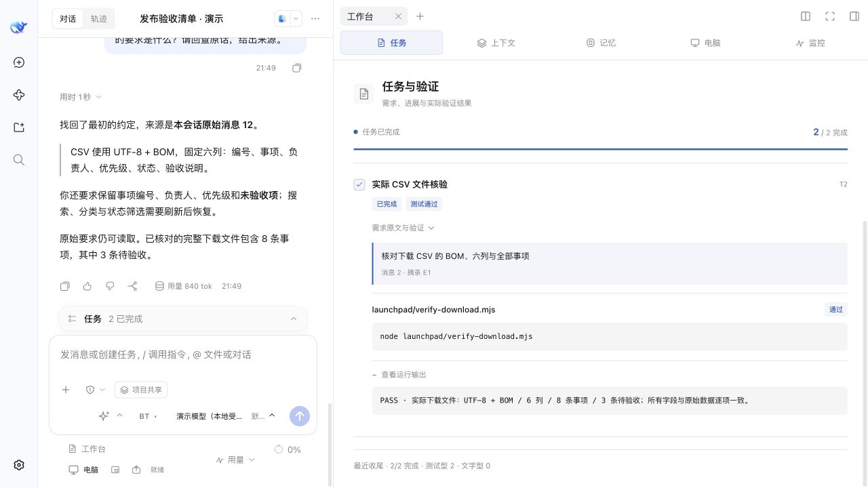868x488 pixels.
Task: Open the shield permission dropdown
Action: pyautogui.click(x=95, y=390)
